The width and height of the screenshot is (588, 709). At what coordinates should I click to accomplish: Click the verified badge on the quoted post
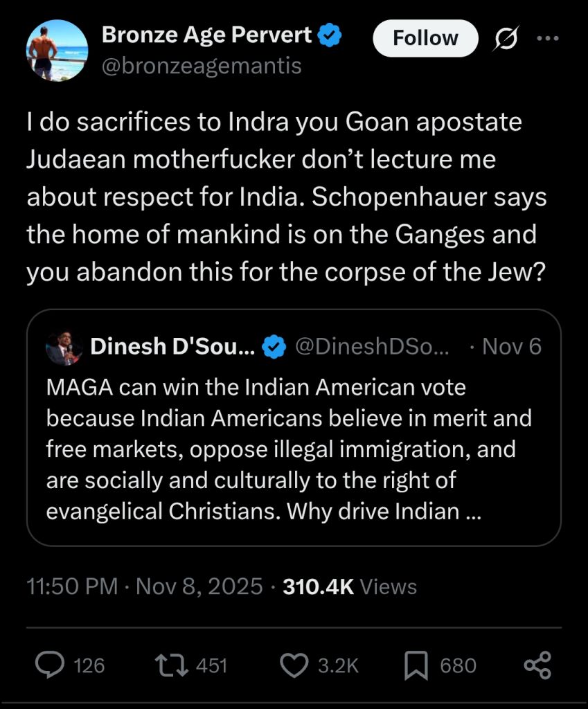(275, 348)
